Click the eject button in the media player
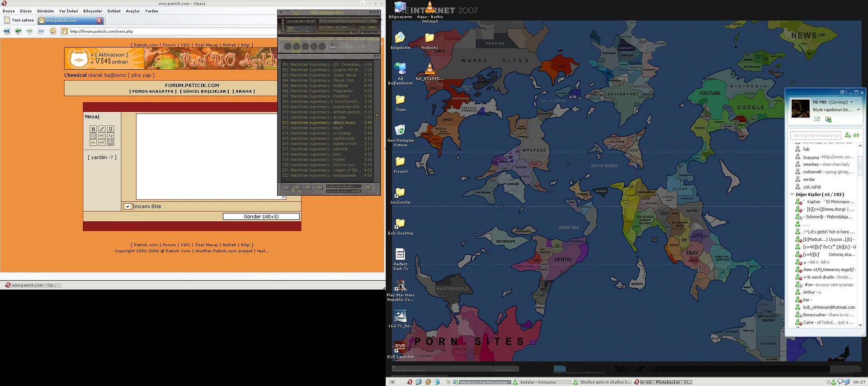The image size is (868, 386). (333, 46)
